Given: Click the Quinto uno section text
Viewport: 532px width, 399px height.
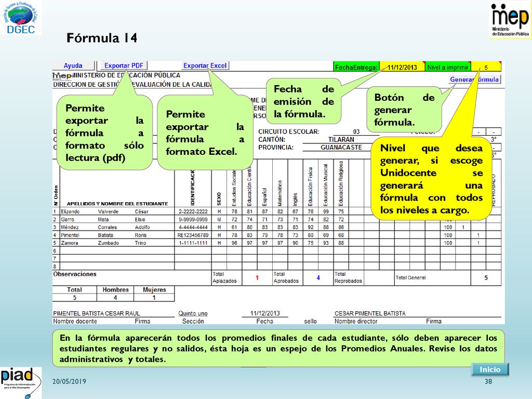Looking at the screenshot, I should click(x=193, y=313).
